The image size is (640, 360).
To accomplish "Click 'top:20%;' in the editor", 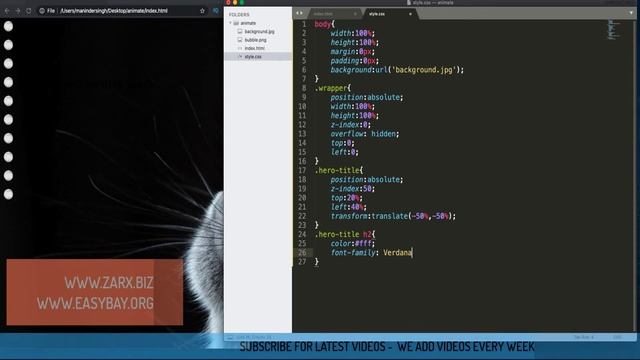I will (347, 198).
